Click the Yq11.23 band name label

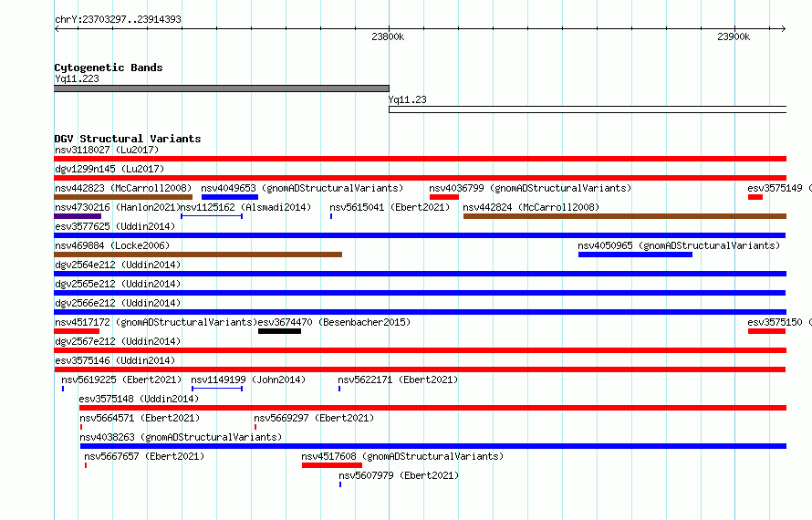[x=408, y=99]
